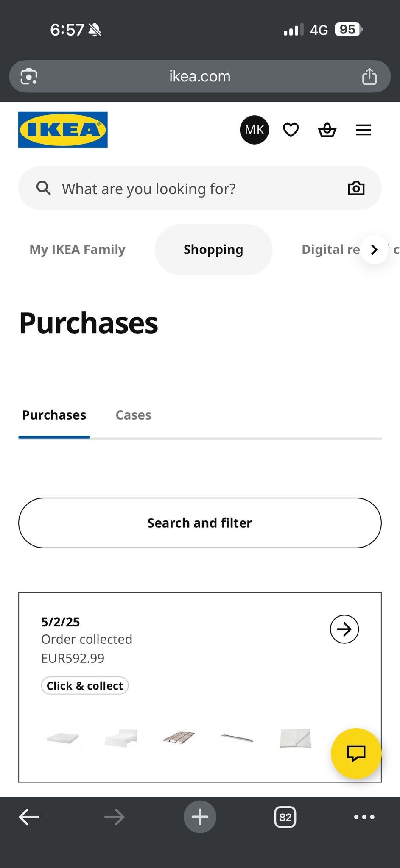Viewport: 400px width, 868px height.
Task: Open the hamburger menu
Action: pos(364,130)
